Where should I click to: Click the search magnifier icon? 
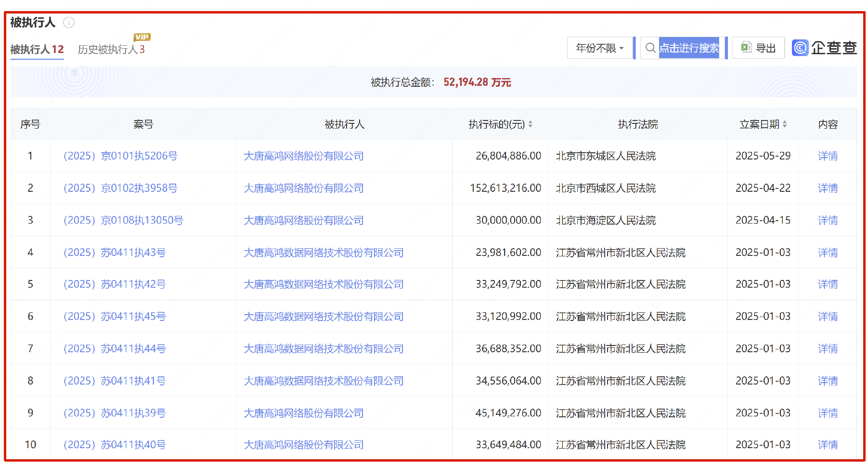point(650,48)
